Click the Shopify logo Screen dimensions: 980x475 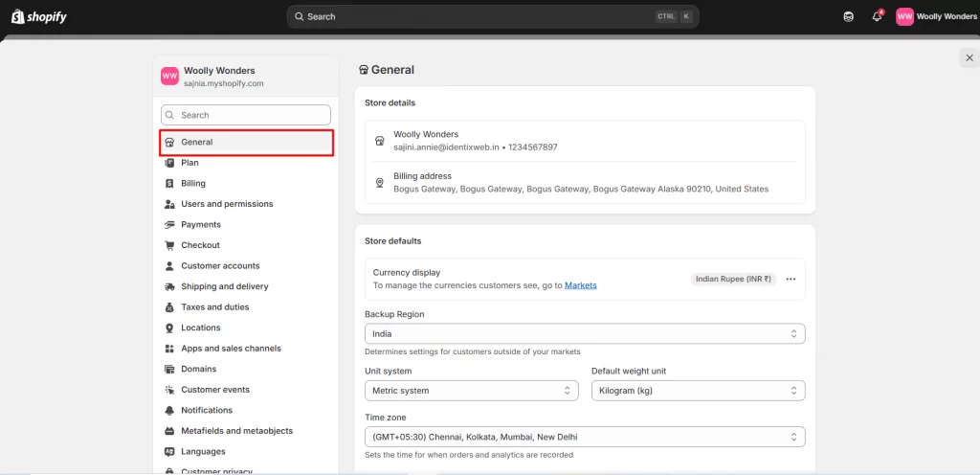coord(38,17)
